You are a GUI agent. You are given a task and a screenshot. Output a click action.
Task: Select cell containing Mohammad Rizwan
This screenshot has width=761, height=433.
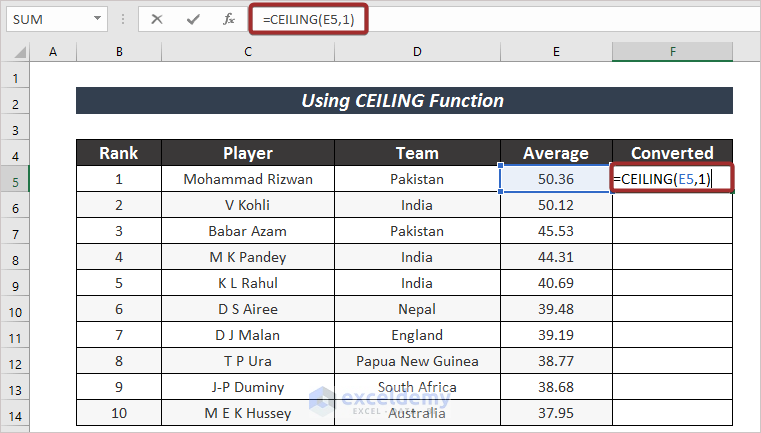[x=246, y=179]
